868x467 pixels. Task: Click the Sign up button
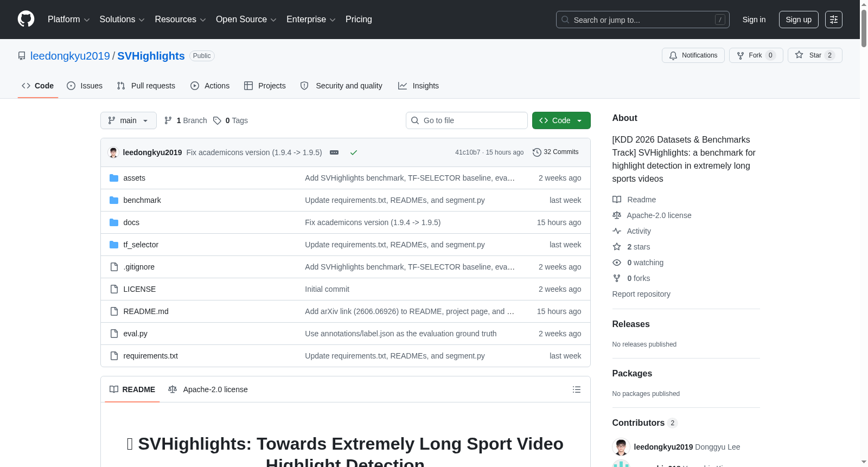pyautogui.click(x=799, y=20)
